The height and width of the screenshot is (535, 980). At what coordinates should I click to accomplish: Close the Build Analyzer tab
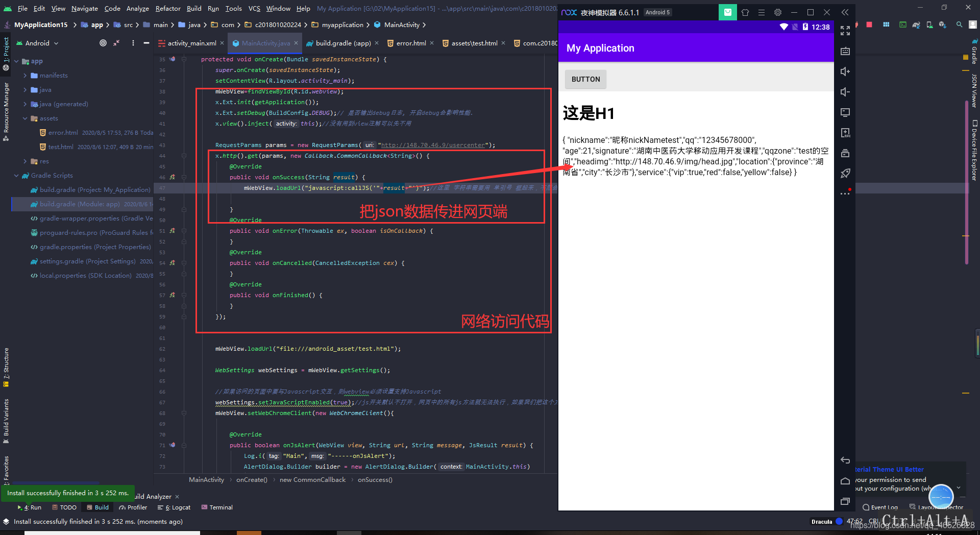click(x=177, y=497)
